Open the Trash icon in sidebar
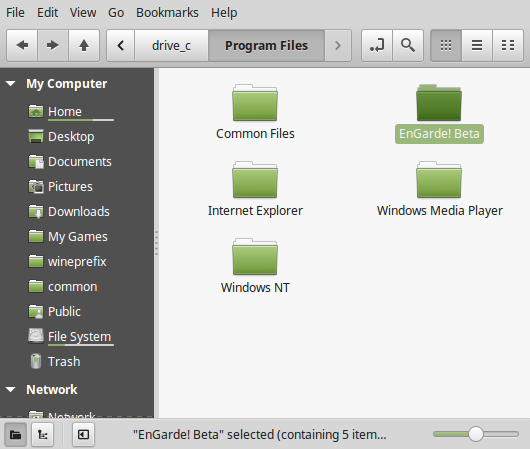 pos(36,361)
